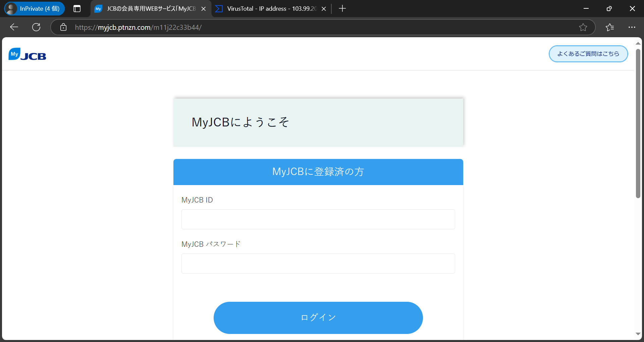Click the page scrollbar thumb
The image size is (644, 342).
[x=638, y=123]
